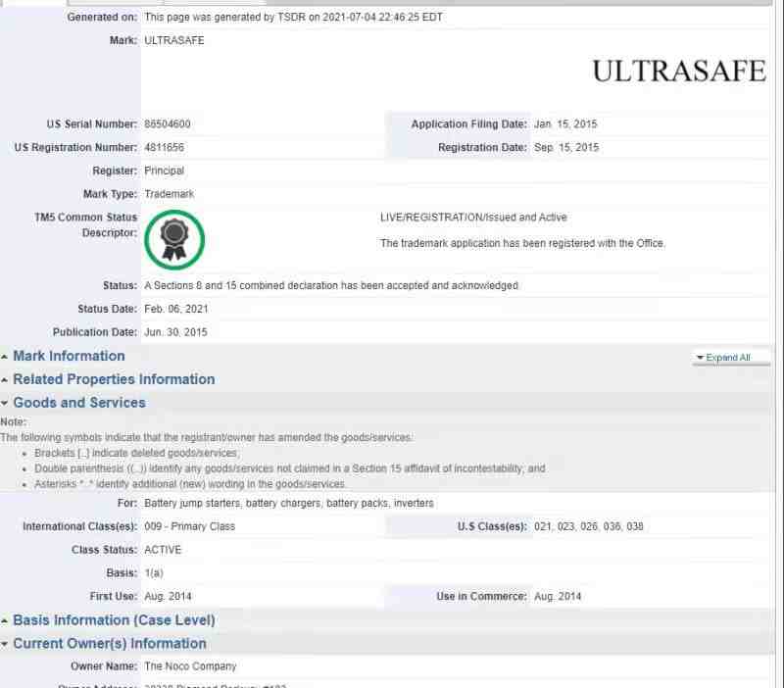Click application filing date 'Jan. 15, 2015'

click(x=565, y=124)
